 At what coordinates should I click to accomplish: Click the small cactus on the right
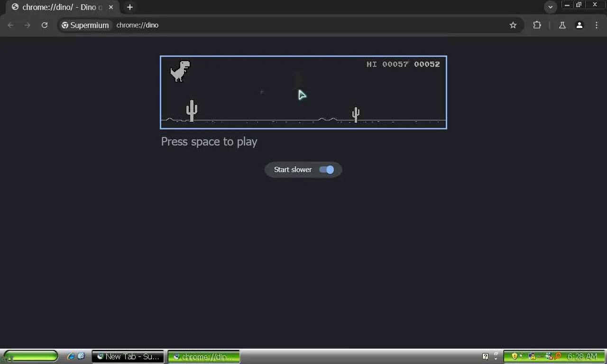pos(356,114)
